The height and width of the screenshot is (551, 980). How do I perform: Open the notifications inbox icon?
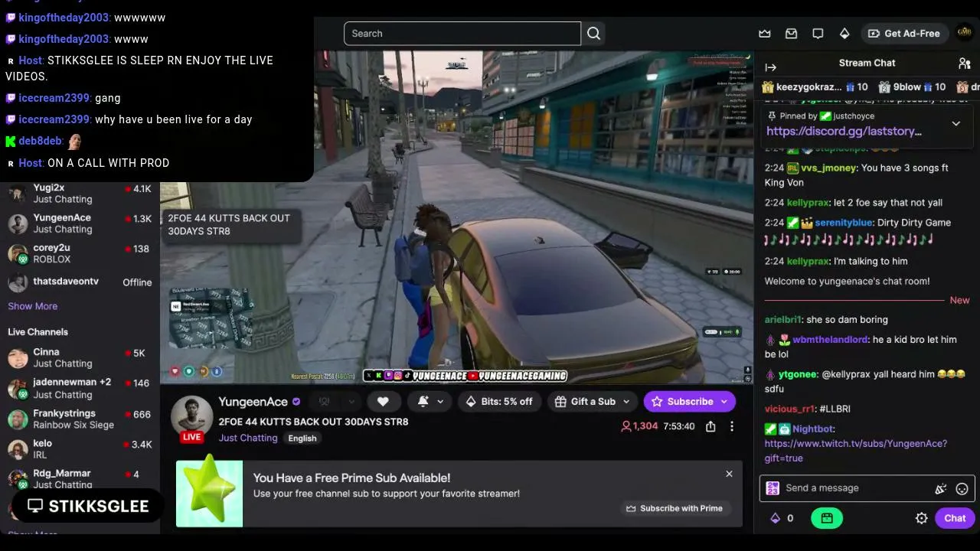(791, 34)
